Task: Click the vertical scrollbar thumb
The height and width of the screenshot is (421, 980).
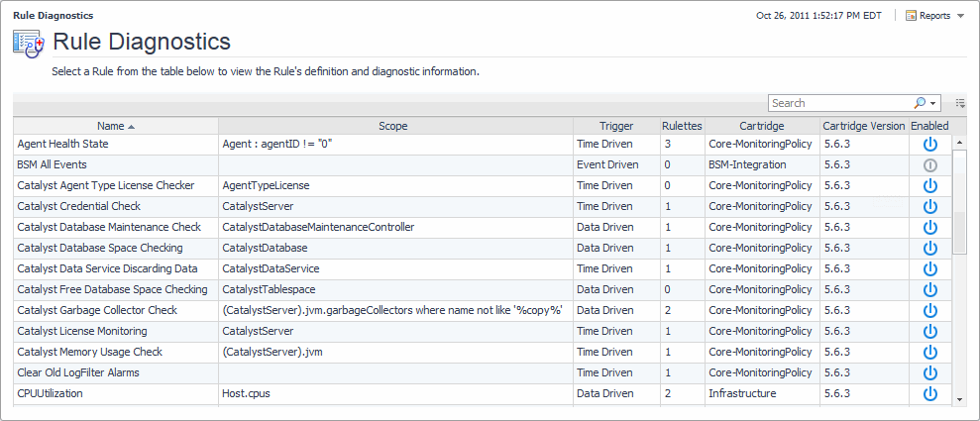Action: [959, 233]
